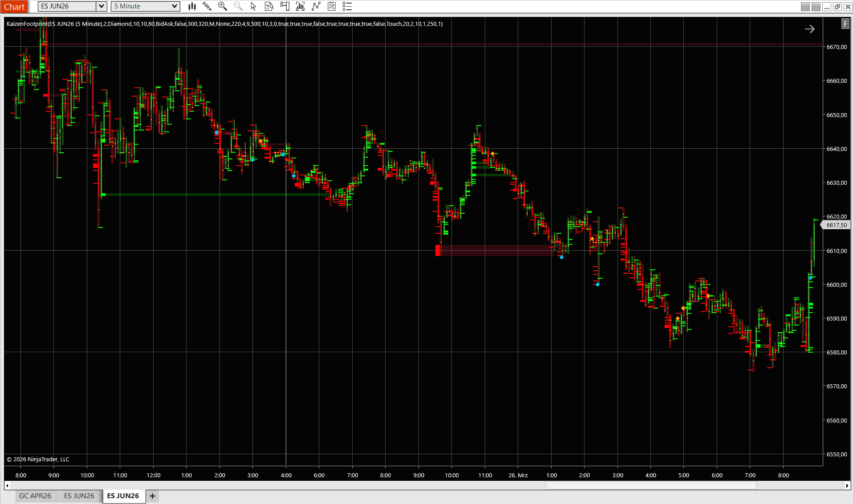
Task: Toggle the F button on chart corner
Action: coord(845,24)
